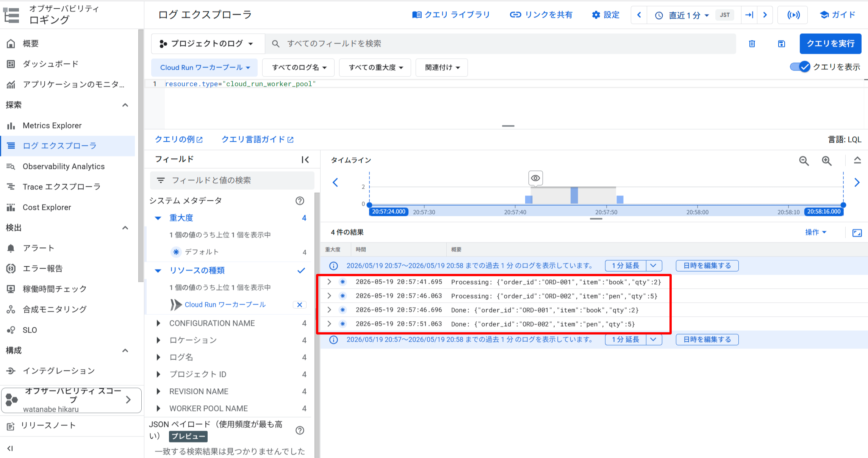Open the オブザーバビリティ スコープ selector
Viewport: 868px width, 458px height.
(71, 400)
